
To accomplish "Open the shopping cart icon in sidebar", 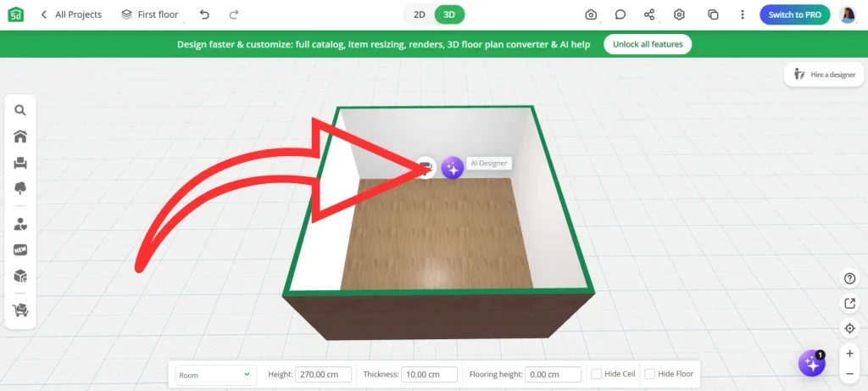I will click(x=19, y=310).
